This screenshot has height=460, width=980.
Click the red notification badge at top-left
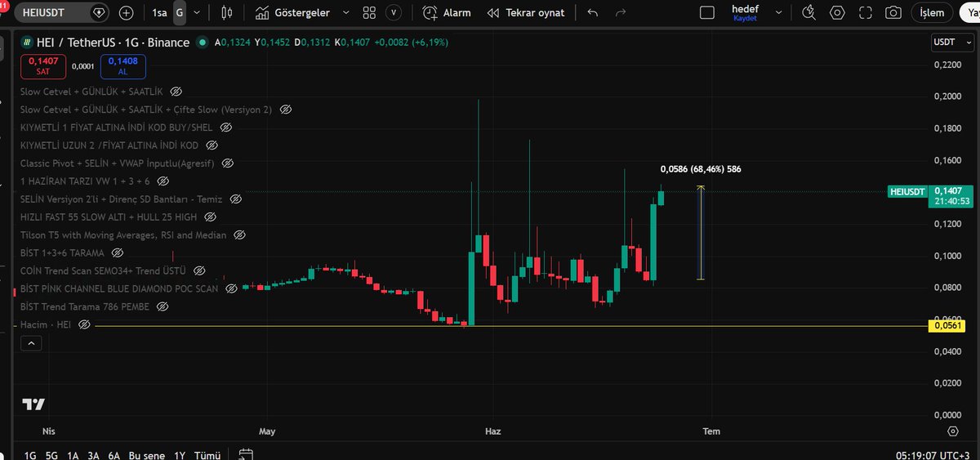click(x=4, y=5)
